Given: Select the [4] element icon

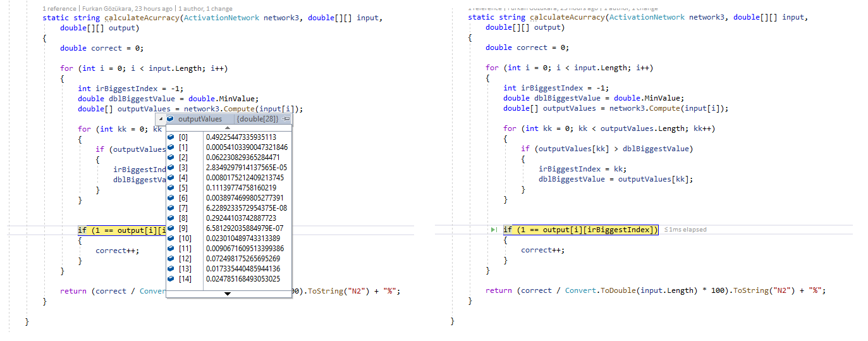Looking at the screenshot, I should pos(171,178).
